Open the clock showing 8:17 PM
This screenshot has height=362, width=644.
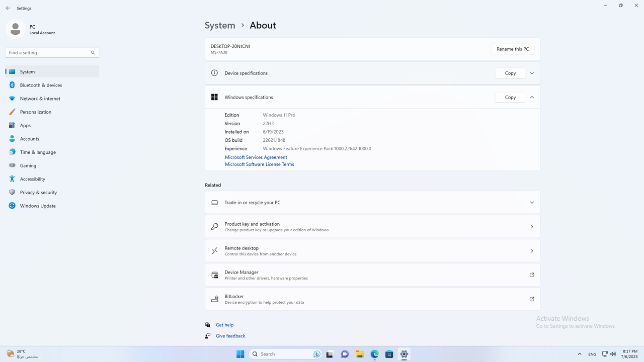point(630,354)
